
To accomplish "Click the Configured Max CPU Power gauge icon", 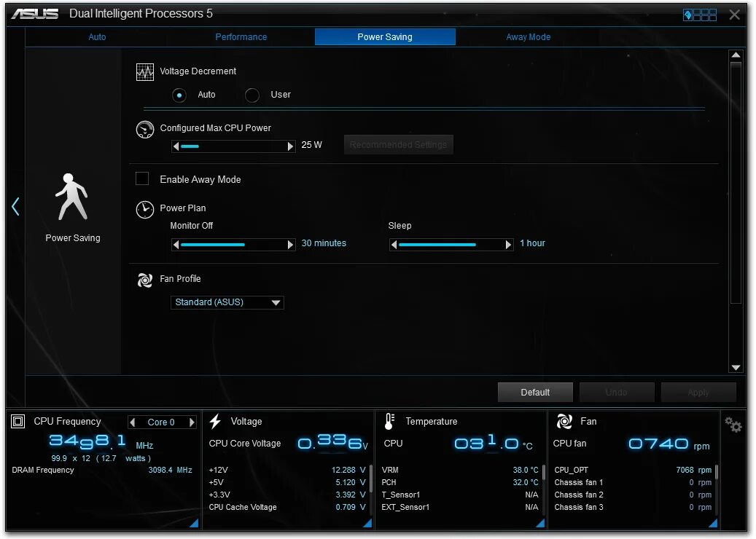I will [144, 129].
